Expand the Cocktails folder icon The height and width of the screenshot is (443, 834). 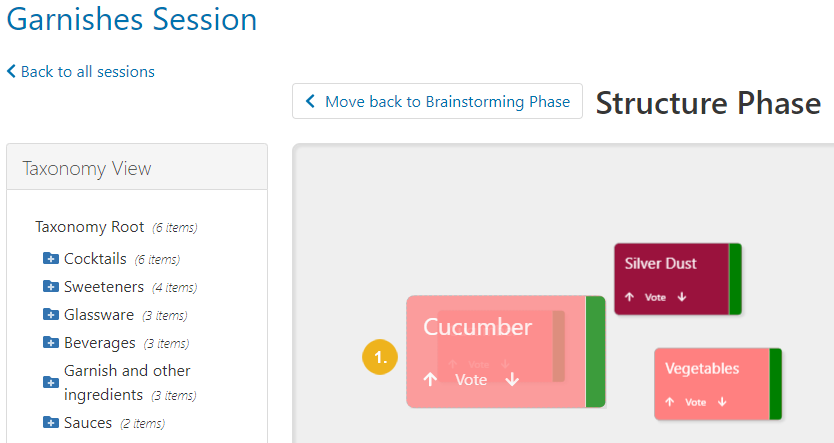(51, 258)
